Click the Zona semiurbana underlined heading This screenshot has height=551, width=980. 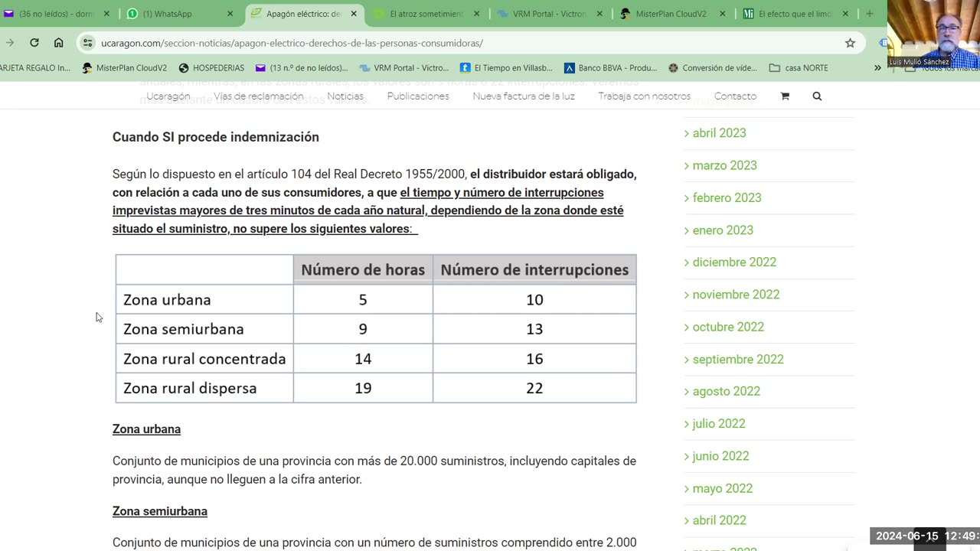tap(160, 511)
